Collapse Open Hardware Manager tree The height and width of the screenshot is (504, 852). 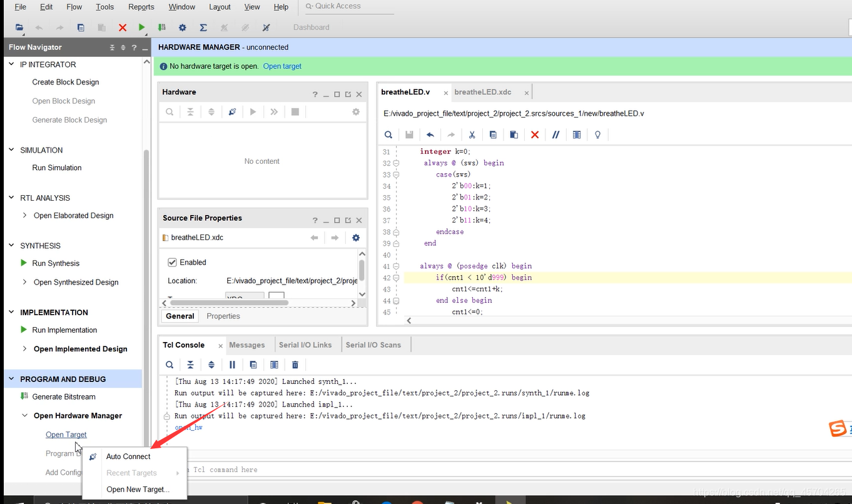coord(24,415)
